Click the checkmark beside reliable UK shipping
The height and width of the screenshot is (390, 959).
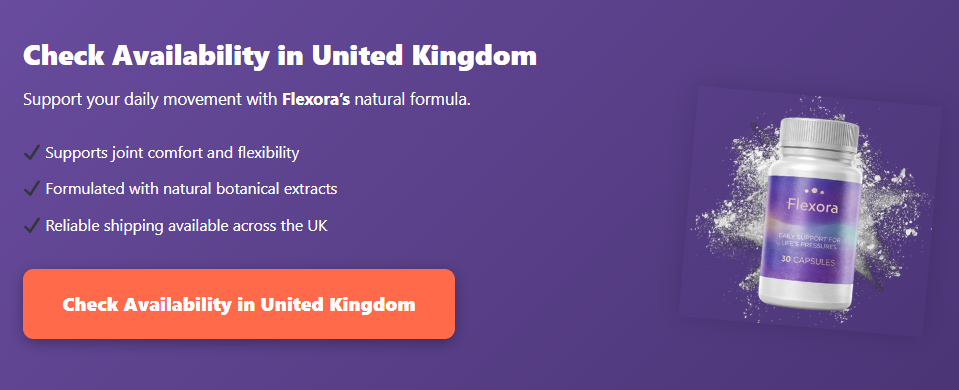[32, 226]
